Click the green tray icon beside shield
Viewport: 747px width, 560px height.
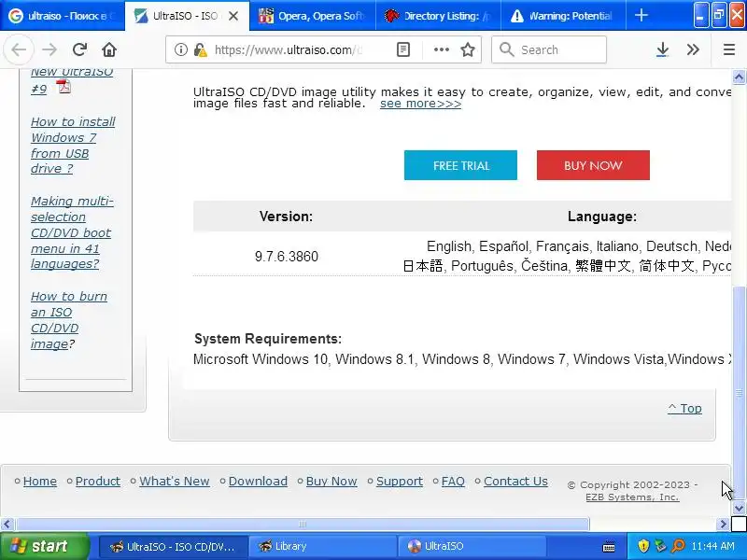tap(660, 546)
